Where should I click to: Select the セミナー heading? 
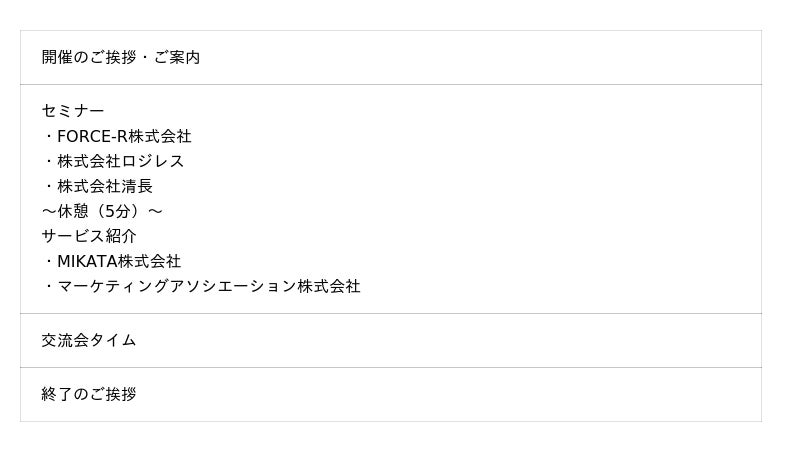[x=73, y=111]
